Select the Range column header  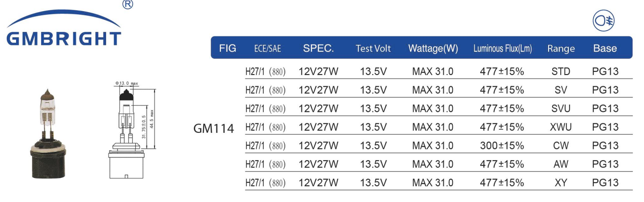point(561,49)
